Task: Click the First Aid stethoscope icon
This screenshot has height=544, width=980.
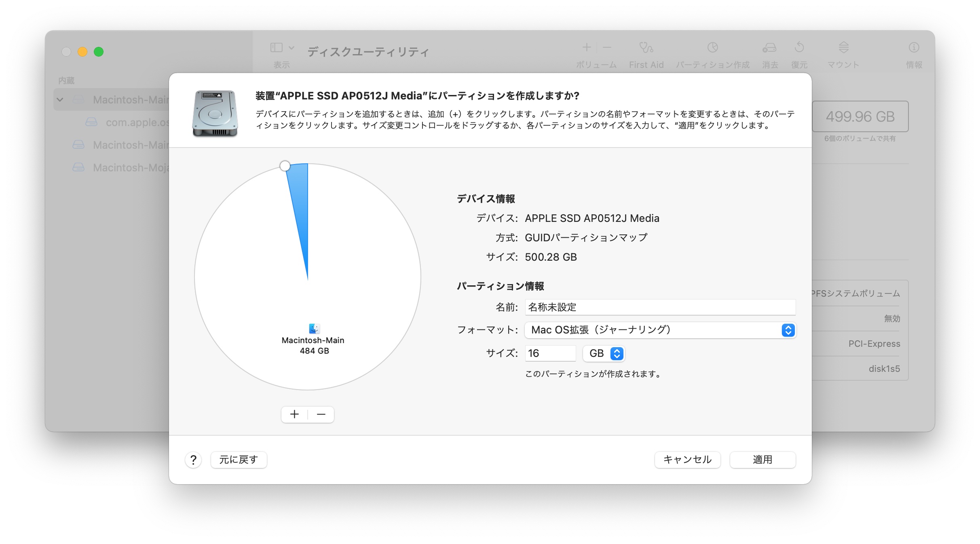Action: click(646, 48)
